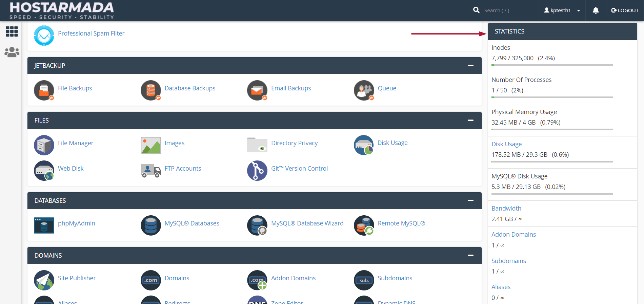Viewport: 644px width, 304px height.
Task: Open the phpMyAdmin icon
Action: click(x=44, y=225)
